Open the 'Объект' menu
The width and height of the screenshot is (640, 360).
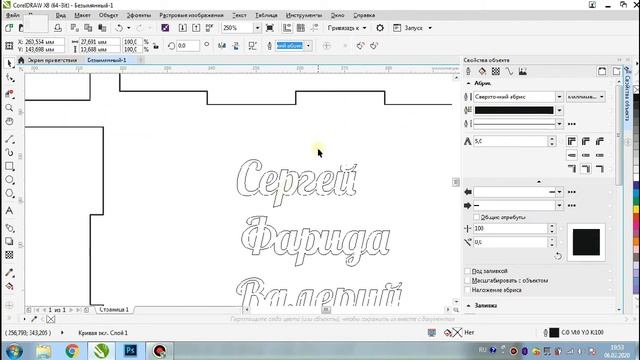[108, 15]
